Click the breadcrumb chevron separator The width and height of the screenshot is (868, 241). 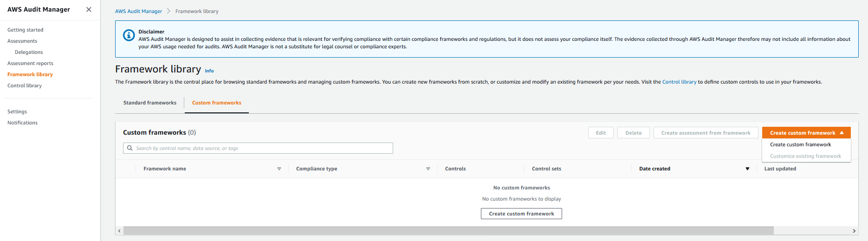pos(168,11)
